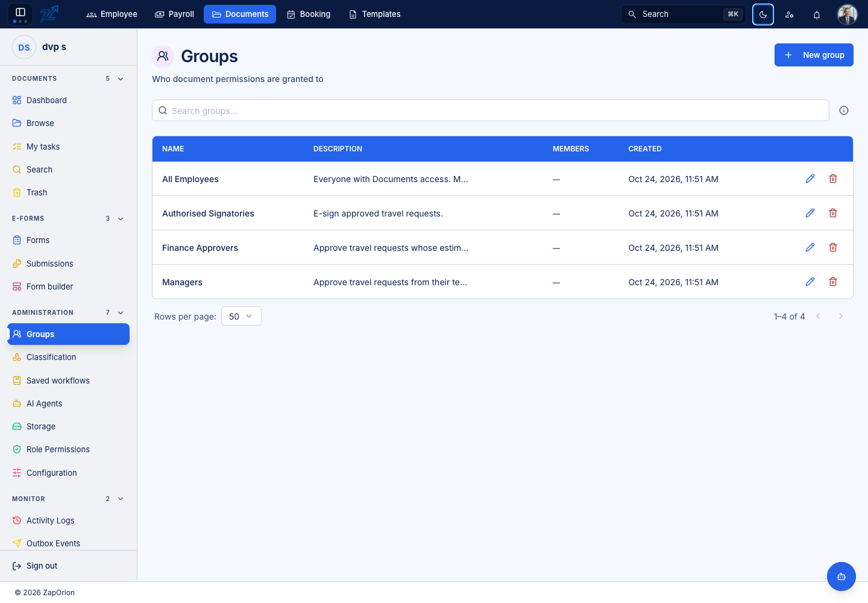Viewport: 868px width, 603px height.
Task: Delete the All Employees group
Action: (833, 178)
